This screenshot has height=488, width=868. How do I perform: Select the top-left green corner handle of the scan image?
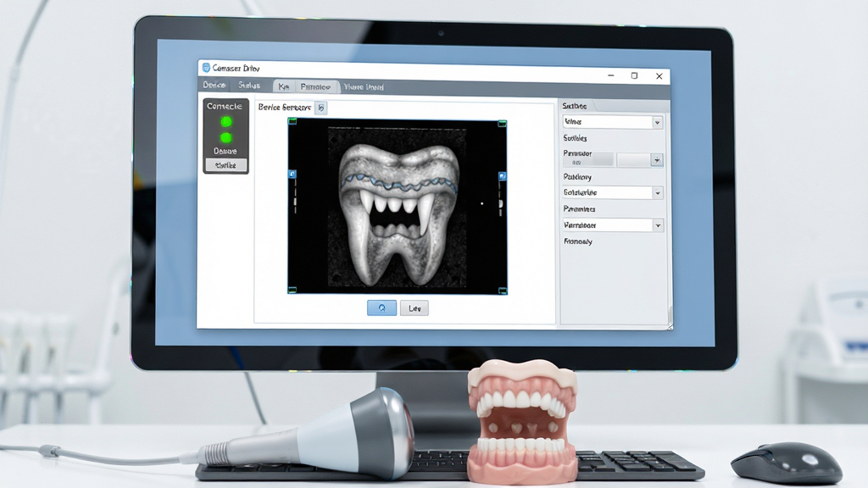click(x=292, y=121)
